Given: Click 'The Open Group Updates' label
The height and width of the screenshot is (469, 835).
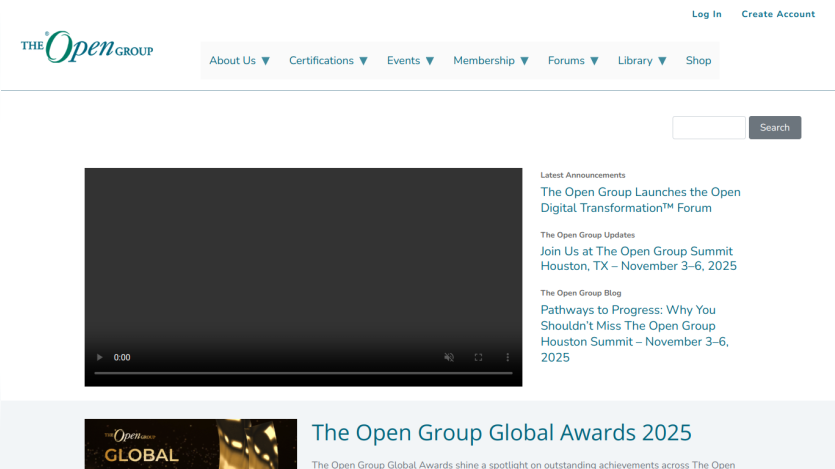Looking at the screenshot, I should pyautogui.click(x=587, y=235).
